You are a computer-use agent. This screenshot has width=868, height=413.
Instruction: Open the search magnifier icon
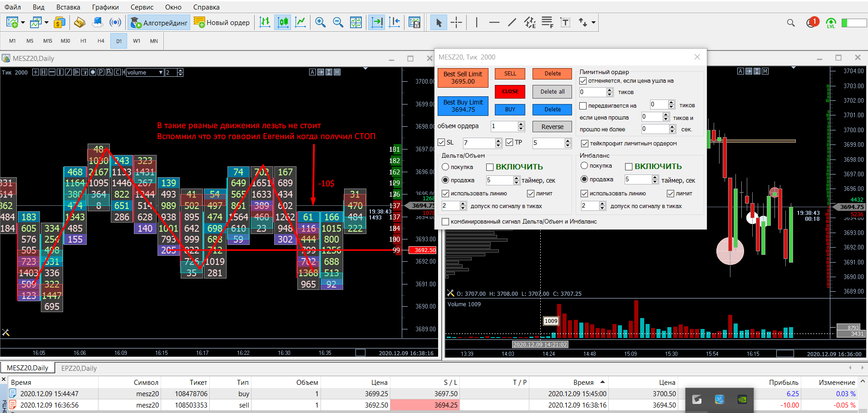[791, 23]
